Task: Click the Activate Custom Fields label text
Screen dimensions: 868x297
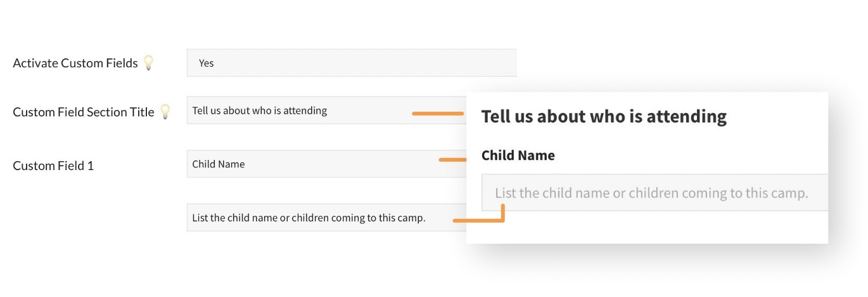Action: coord(75,63)
